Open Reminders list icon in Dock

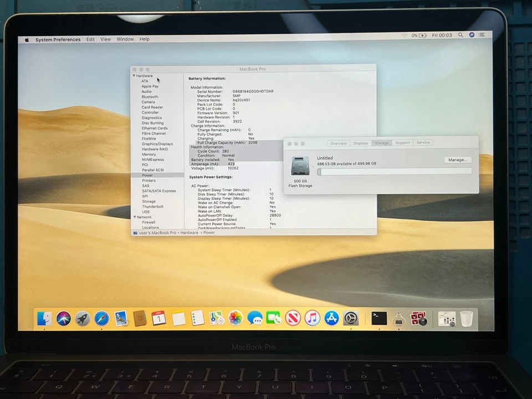coord(197,318)
